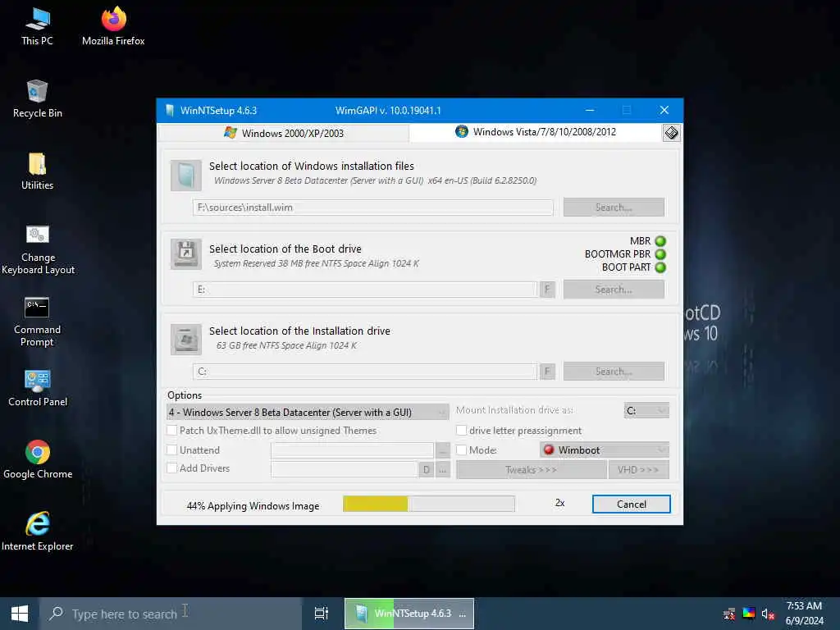
Task: Click the Applying Windows Image progress bar
Action: (x=428, y=504)
